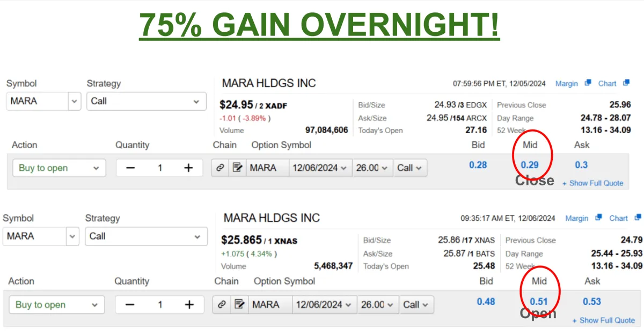Expand top Strategy Call dropdown
This screenshot has height=332, width=644.
click(x=147, y=101)
